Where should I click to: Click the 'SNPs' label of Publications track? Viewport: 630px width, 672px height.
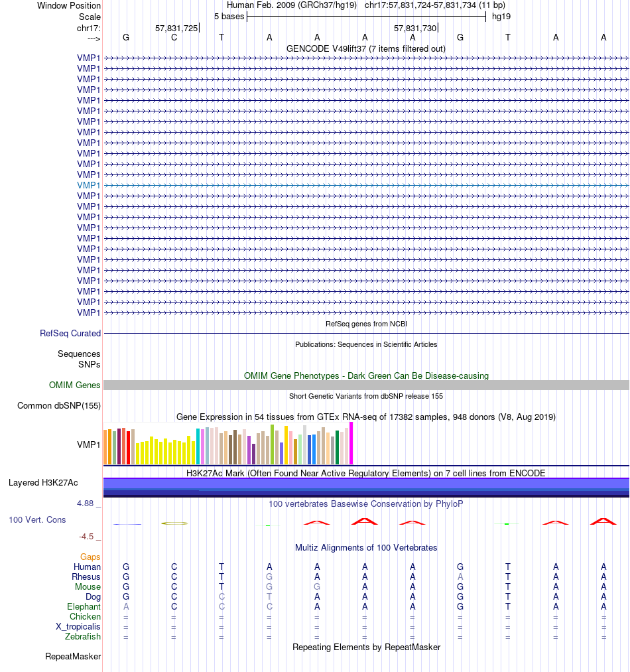click(89, 364)
